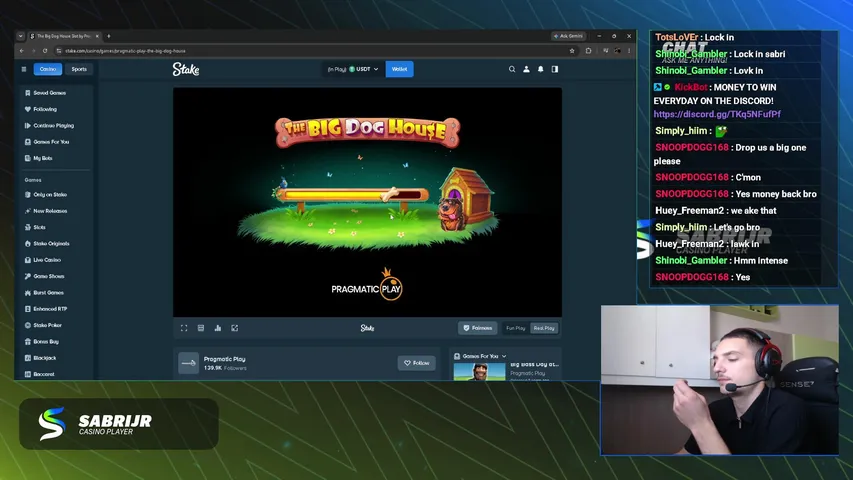Pop out the game window icon
Image resolution: width=853 pixels, height=480 pixels.
click(234, 328)
